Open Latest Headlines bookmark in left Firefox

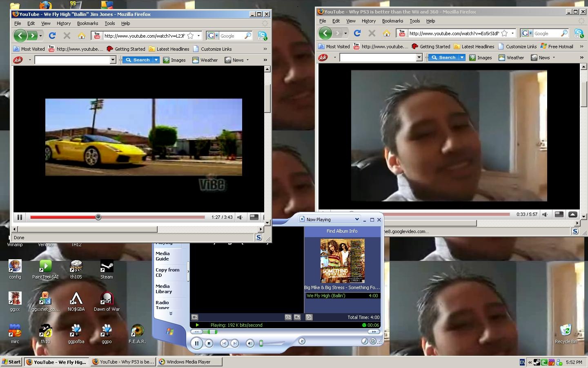point(169,49)
